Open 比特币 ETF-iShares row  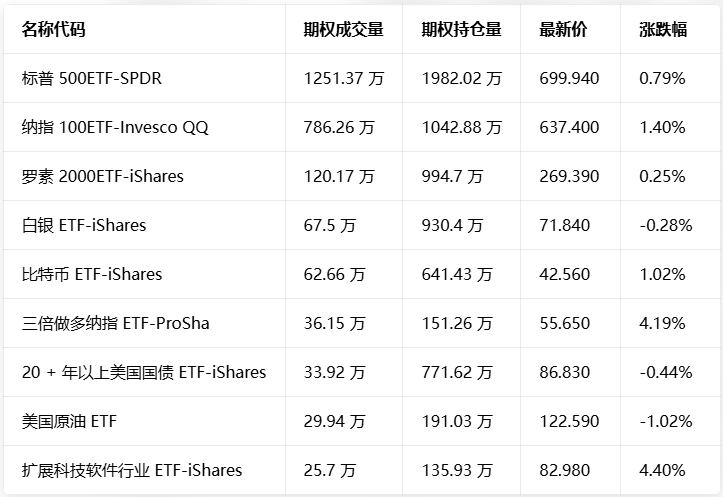tap(91, 274)
